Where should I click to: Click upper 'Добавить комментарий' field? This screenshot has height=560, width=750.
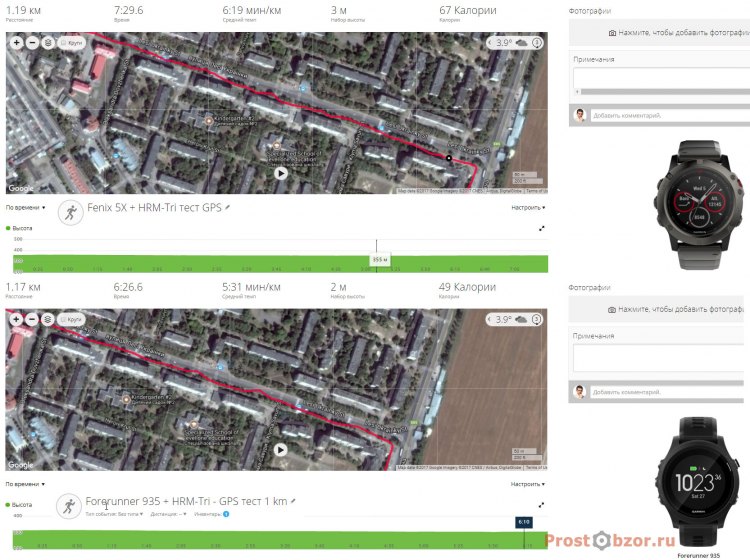tap(671, 115)
